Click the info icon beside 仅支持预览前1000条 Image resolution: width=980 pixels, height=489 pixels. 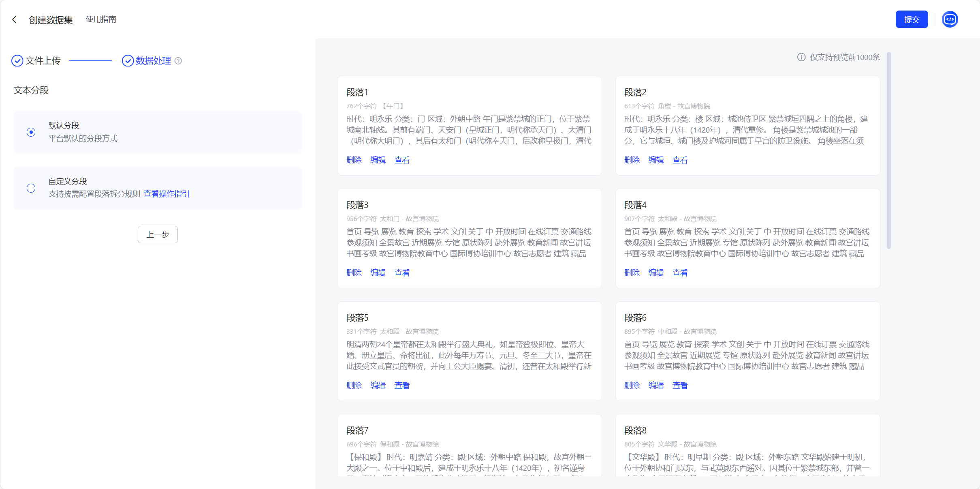801,57
